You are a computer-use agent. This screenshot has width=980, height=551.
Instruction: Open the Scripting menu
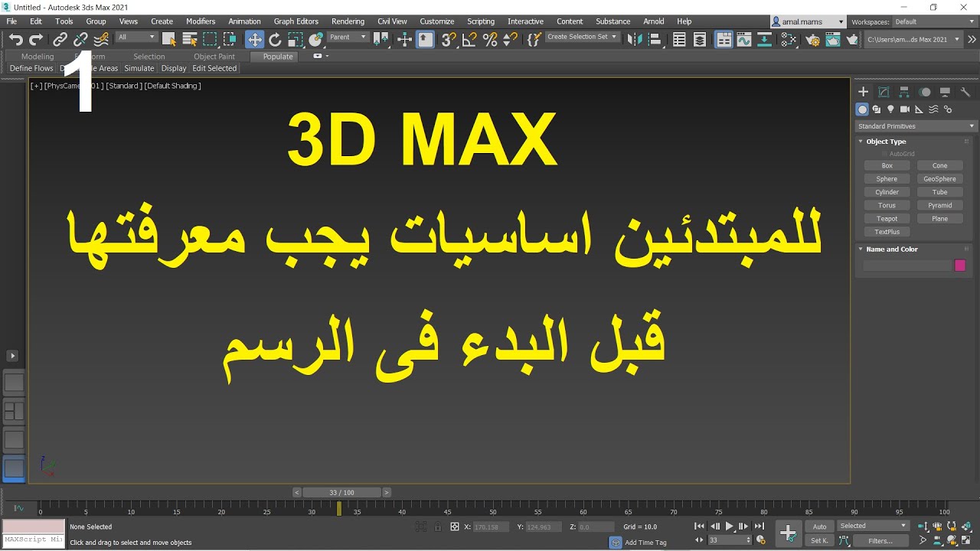coord(481,21)
